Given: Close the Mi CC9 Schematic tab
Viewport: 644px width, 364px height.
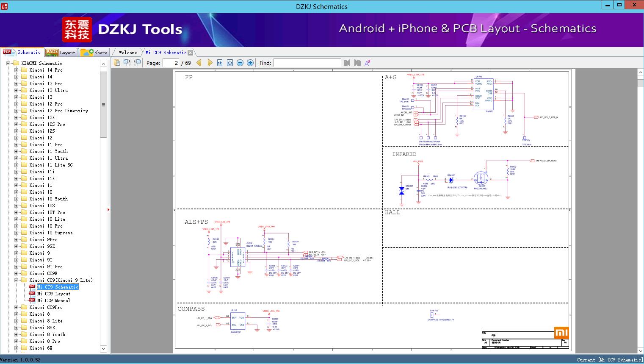Looking at the screenshot, I should tap(191, 53).
